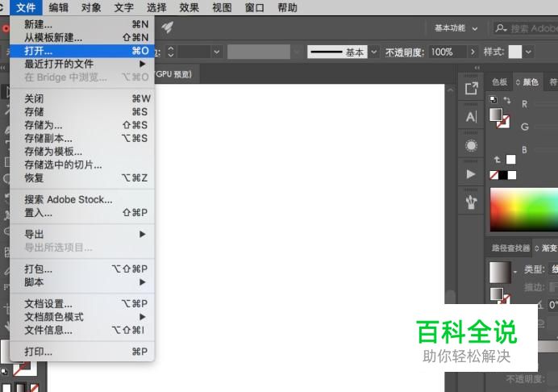This screenshot has width=558, height=392.
Task: Expand Document Color Mode submenu
Action: tap(82, 317)
